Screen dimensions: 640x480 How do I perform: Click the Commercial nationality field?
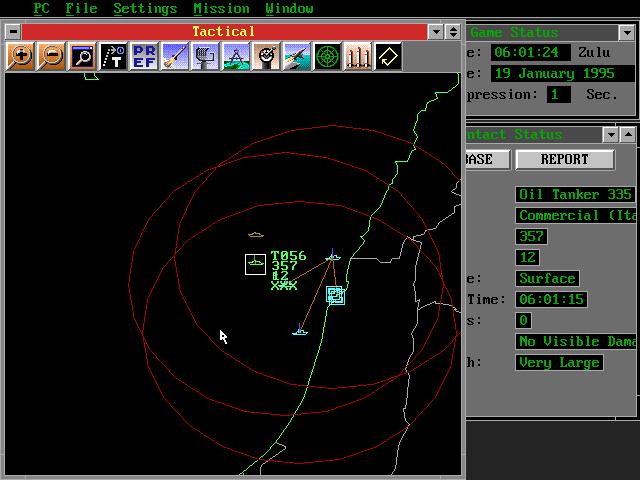575,216
